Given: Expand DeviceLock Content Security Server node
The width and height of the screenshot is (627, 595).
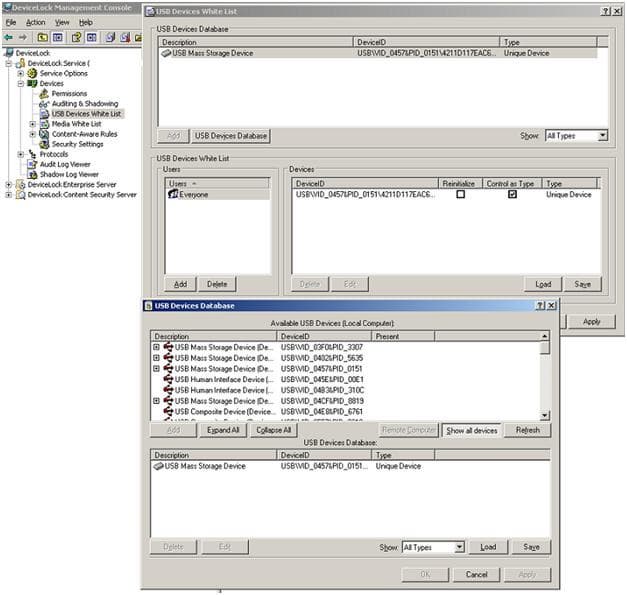Looking at the screenshot, I should (x=8, y=195).
